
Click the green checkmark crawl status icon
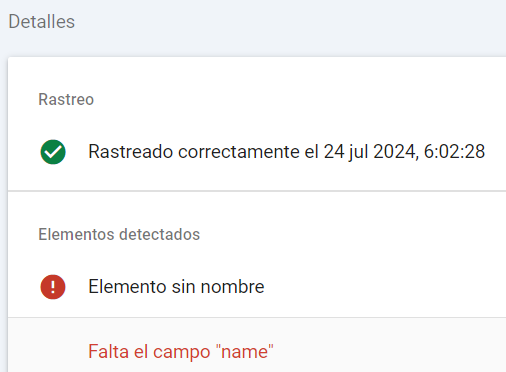click(53, 152)
